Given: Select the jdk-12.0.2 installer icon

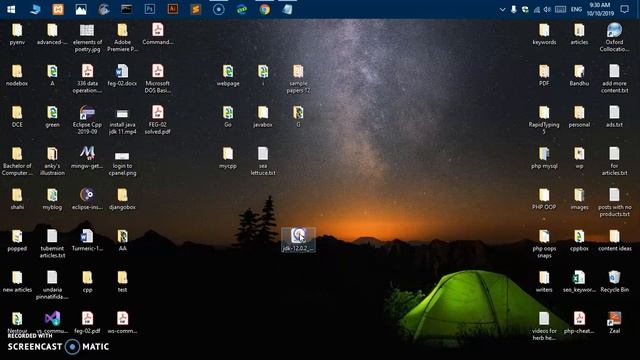Looking at the screenshot, I should tap(298, 240).
